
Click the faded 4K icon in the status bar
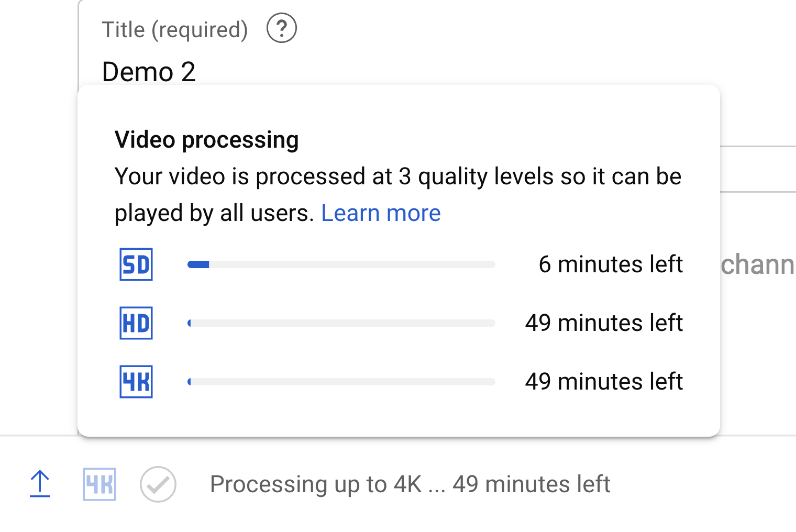(x=99, y=484)
